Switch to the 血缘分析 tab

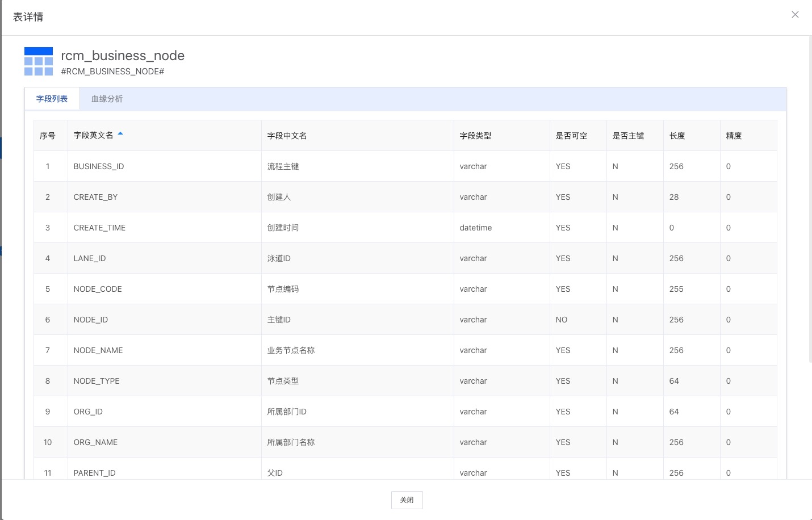[x=107, y=98]
